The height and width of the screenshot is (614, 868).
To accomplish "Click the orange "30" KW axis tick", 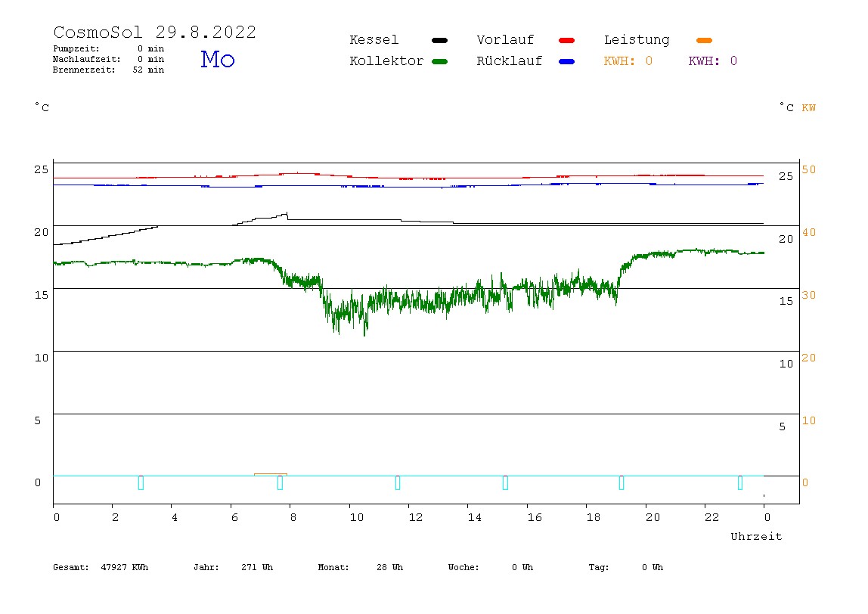I will point(809,295).
